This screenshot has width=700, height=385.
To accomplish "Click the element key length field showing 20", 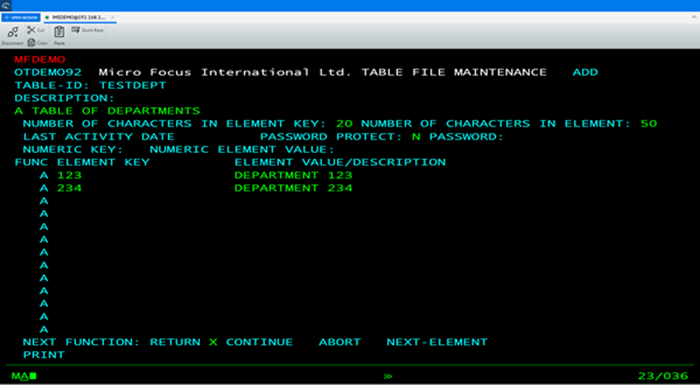I will pyautogui.click(x=344, y=124).
